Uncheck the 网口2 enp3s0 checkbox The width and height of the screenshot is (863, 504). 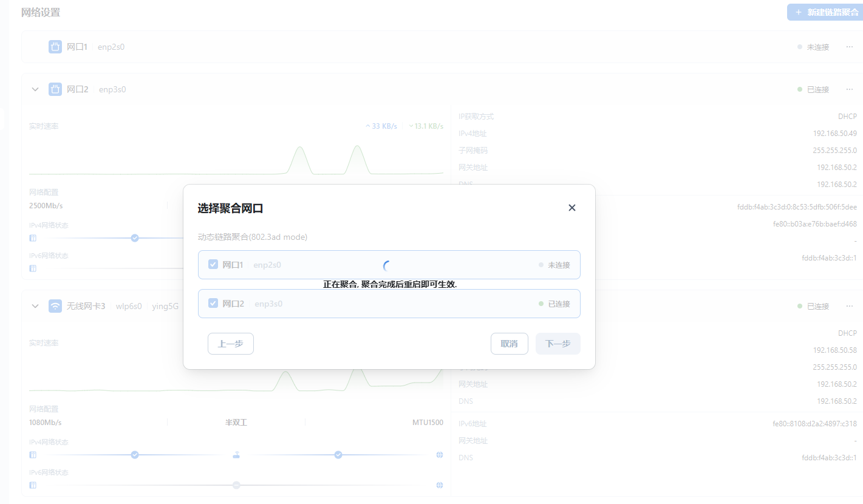213,303
